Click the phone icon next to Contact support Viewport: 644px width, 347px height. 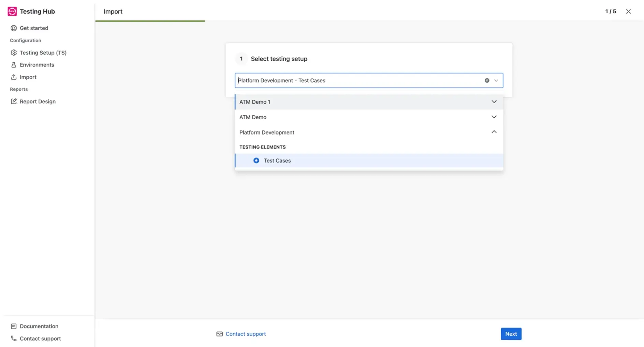click(13, 338)
